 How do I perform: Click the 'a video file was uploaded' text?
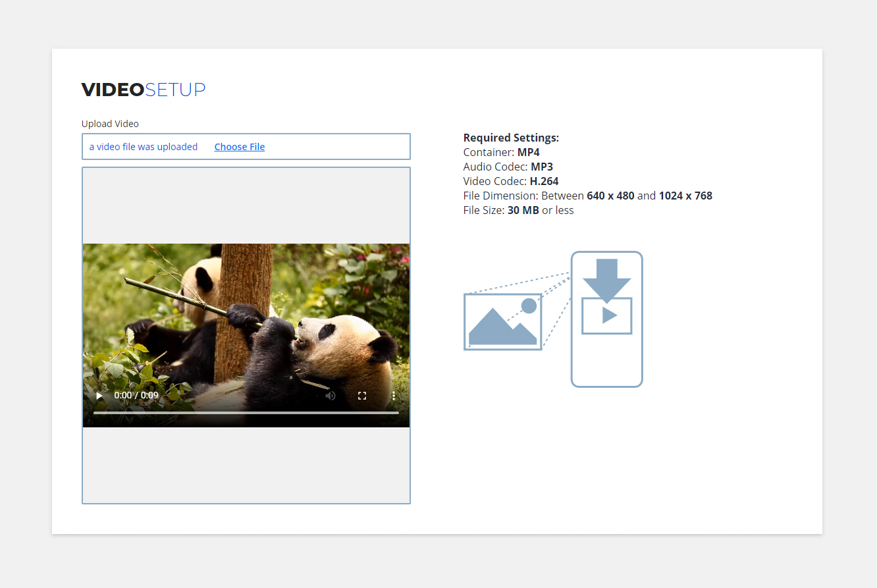tap(144, 147)
